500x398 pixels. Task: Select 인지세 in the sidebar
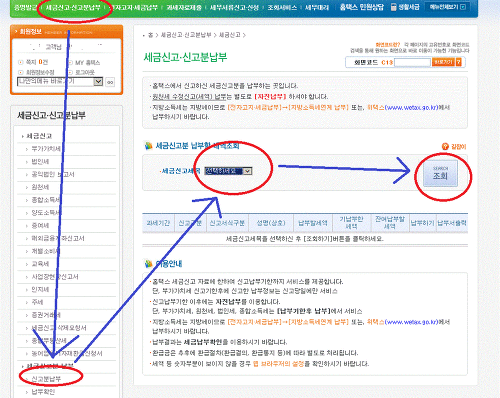[40, 289]
